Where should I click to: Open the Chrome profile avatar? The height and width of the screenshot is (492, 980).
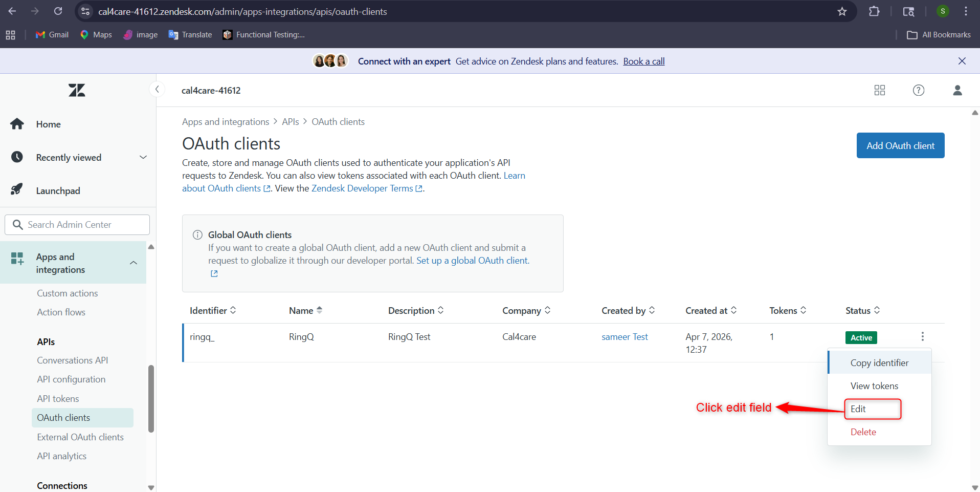pyautogui.click(x=943, y=11)
